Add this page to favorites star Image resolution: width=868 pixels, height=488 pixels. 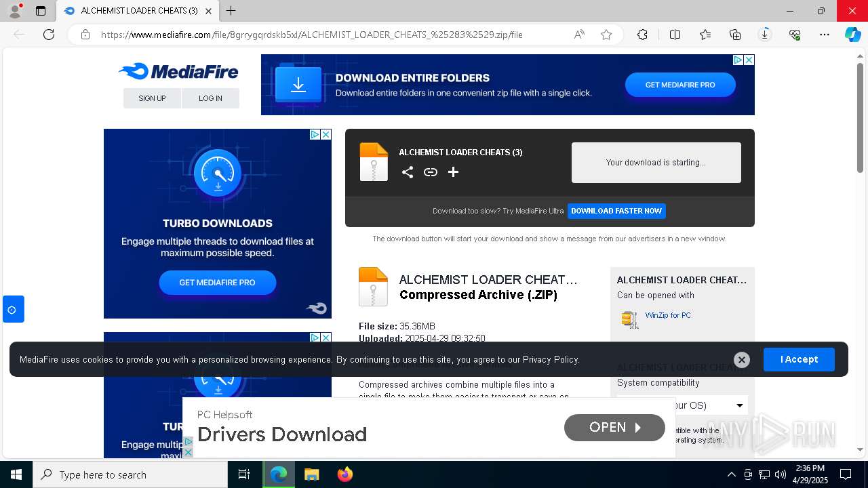tap(606, 35)
